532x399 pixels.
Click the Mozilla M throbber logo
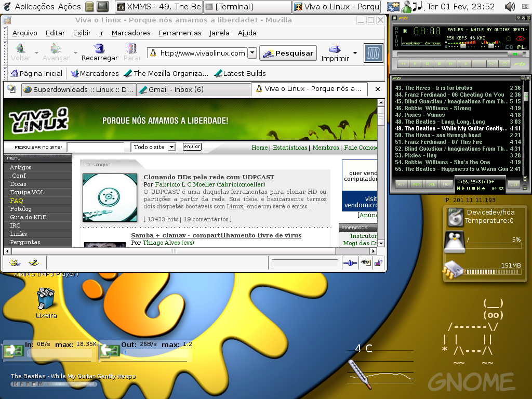[x=373, y=53]
